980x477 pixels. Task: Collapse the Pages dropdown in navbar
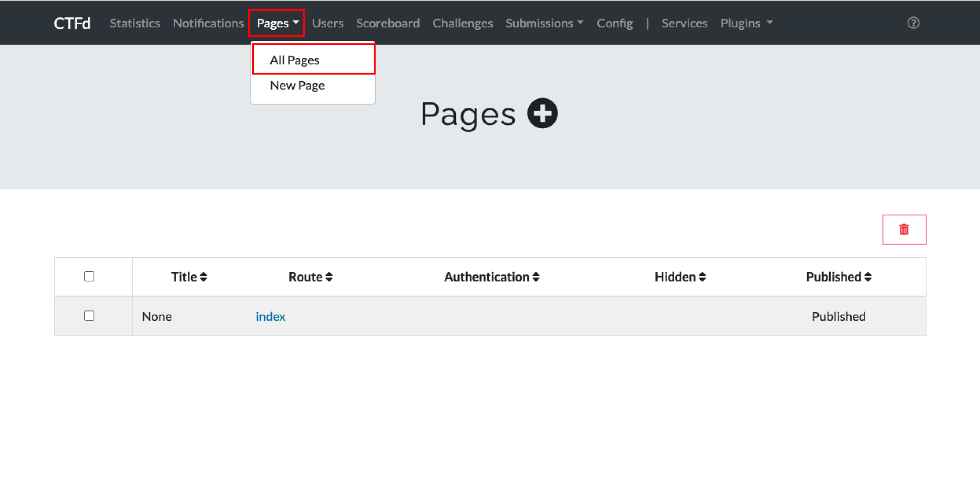click(277, 23)
